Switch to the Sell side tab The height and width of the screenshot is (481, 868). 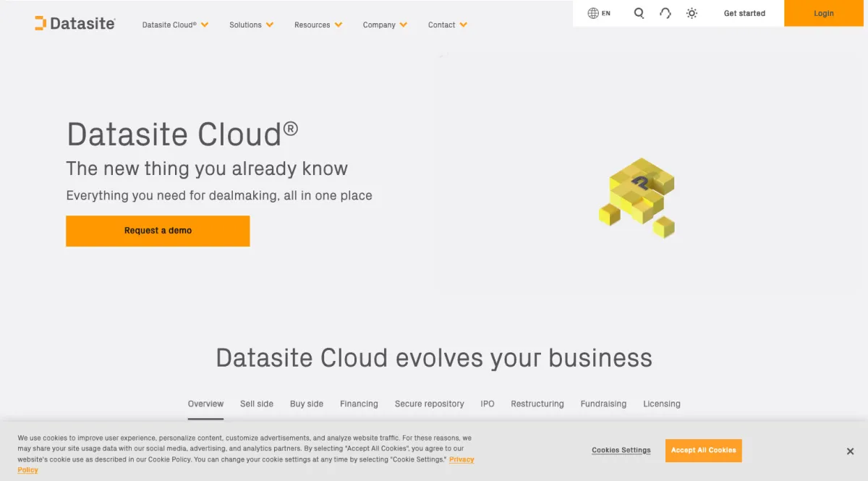coord(257,404)
